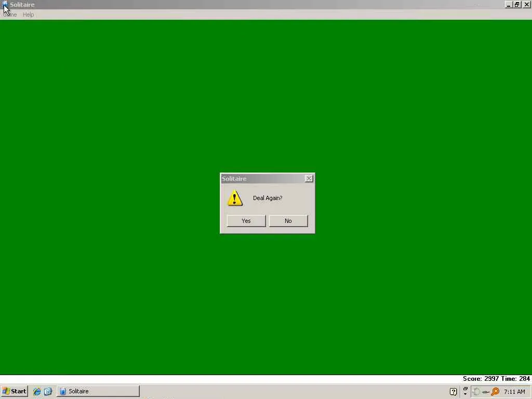Click the Solitaire title bar icon
This screenshot has width=532, height=399.
(5, 4)
